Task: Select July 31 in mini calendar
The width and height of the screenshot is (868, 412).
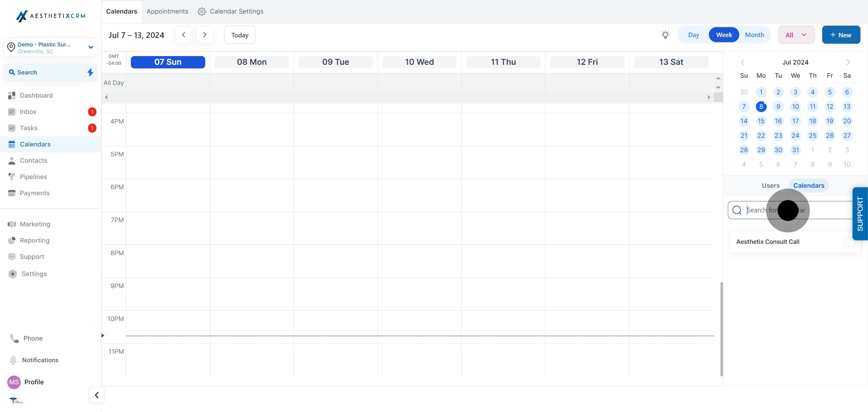Action: tap(795, 150)
